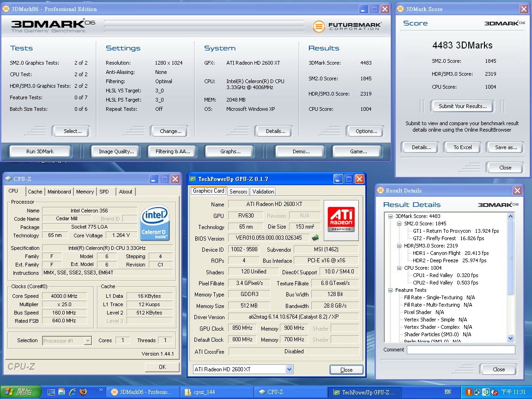Click the Close button in GPU-Z
Image resolution: width=532 pixels, height=399 pixels.
(346, 369)
